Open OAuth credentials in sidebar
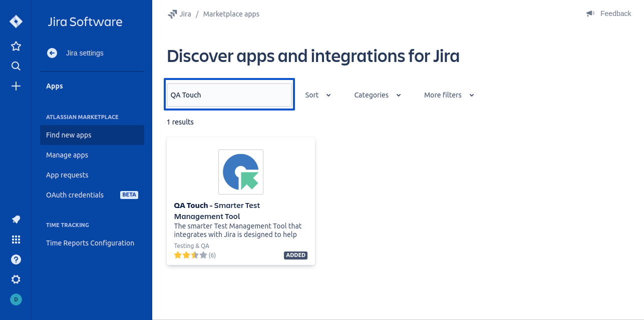 (75, 195)
